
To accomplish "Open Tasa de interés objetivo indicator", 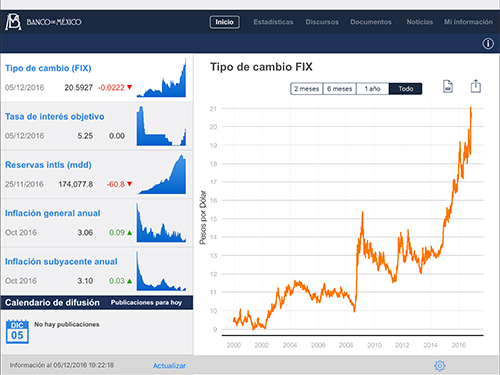I will (97, 126).
